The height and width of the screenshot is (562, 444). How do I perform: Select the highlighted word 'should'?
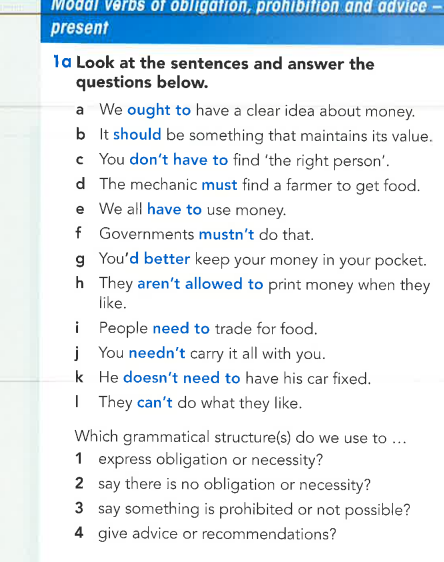click(x=137, y=135)
